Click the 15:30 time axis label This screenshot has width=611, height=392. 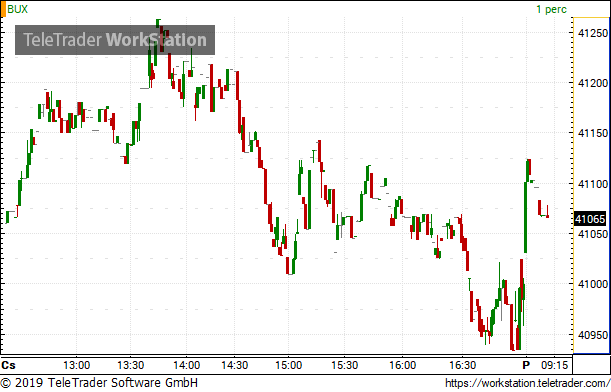click(345, 366)
